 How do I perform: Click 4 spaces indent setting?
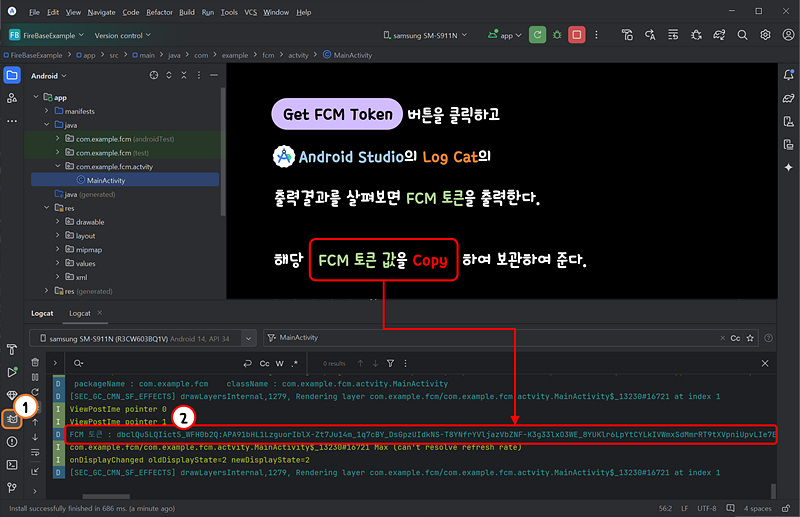pyautogui.click(x=757, y=508)
